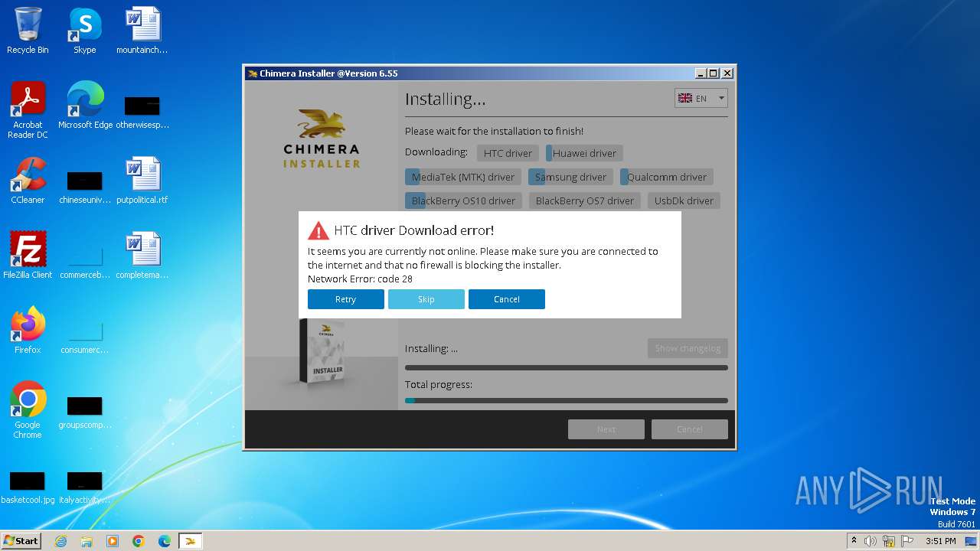Open Windows Explorer from taskbar
Screen dimensions: 980x551
[87, 541]
